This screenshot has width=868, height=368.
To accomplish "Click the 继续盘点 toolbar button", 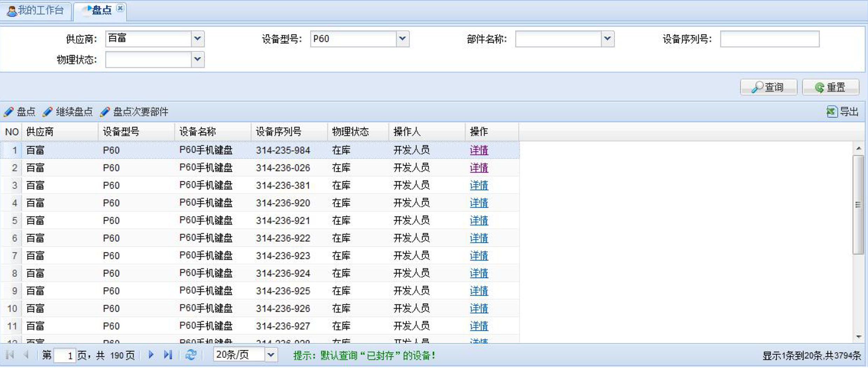I will pos(68,112).
